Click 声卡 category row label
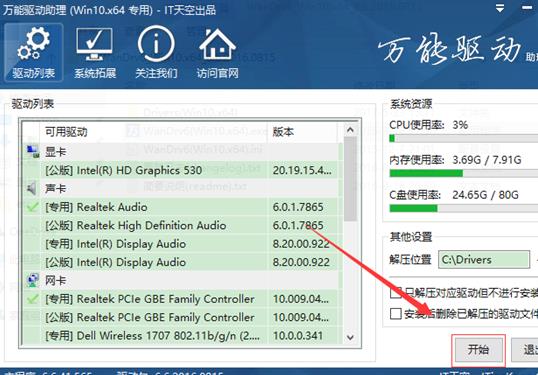538x375 pixels. point(55,188)
